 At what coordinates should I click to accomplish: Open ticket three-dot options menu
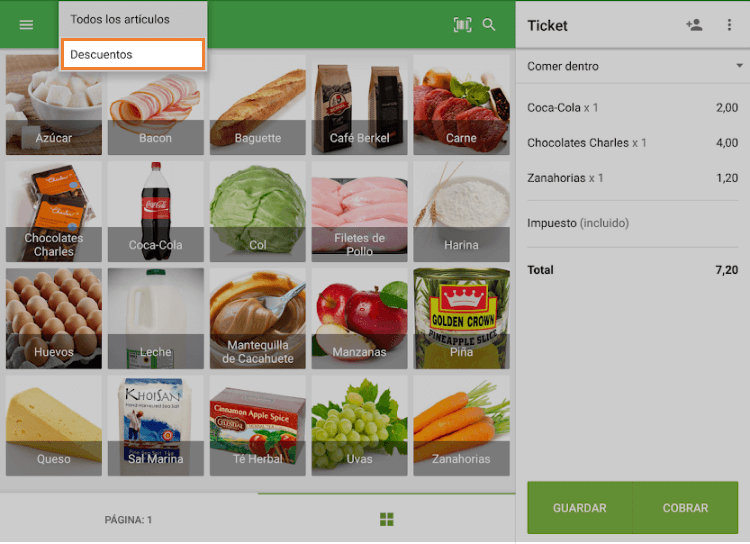click(729, 25)
